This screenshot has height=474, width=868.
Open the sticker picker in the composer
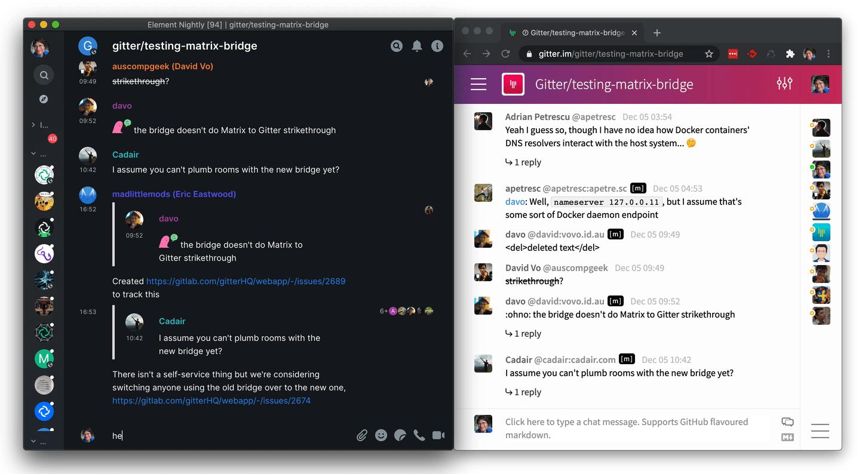(x=400, y=435)
